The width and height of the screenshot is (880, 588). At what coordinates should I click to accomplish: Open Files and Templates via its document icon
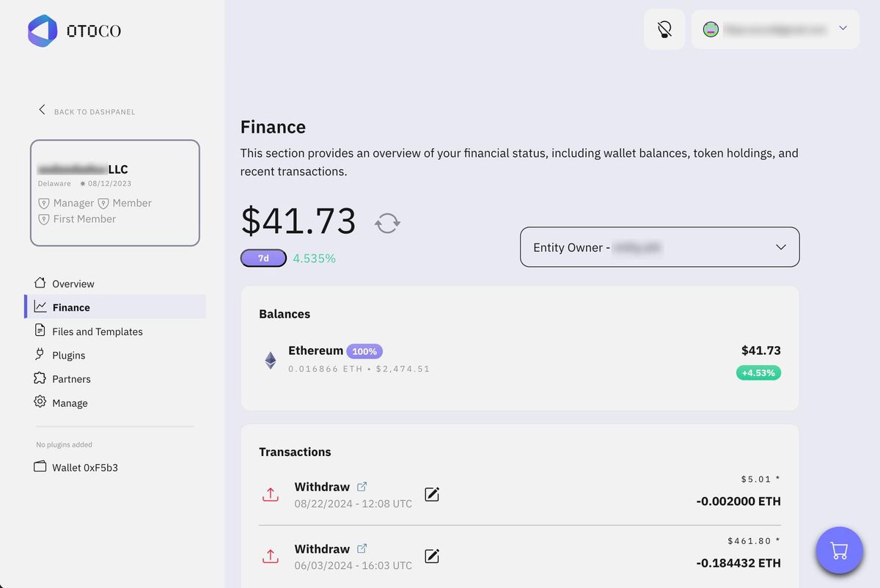click(x=39, y=331)
